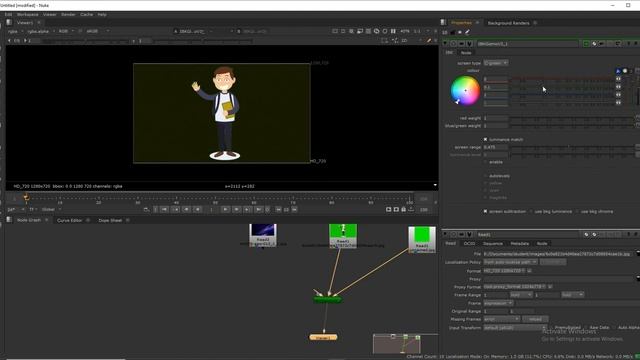Toggle the enable checkbox
Screen dimensions: 640x360
coord(485,162)
